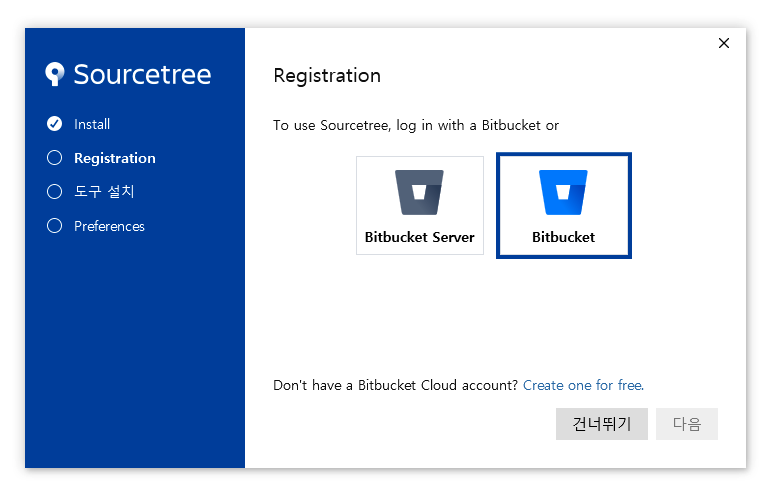Skip registration with the 건너뛰기 button
Image resolution: width=775 pixels, height=500 pixels.
602,424
